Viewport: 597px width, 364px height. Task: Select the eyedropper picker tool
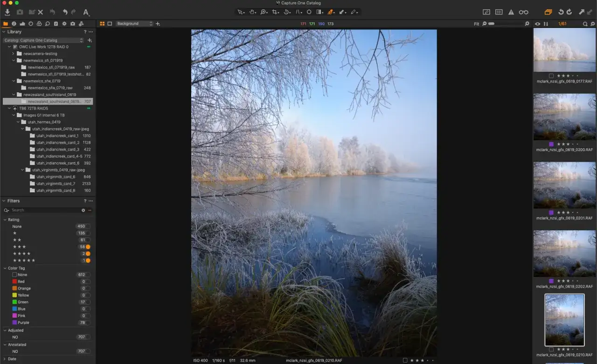[x=354, y=12]
